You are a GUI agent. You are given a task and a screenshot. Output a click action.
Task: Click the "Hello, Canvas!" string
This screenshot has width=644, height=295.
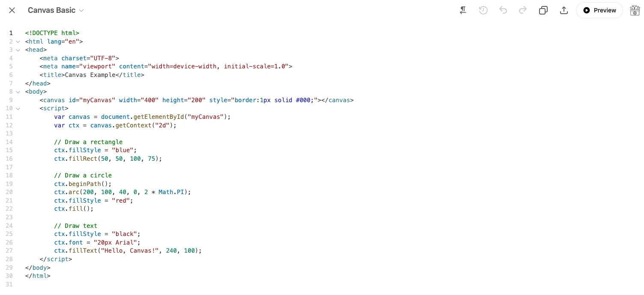pyautogui.click(x=130, y=251)
